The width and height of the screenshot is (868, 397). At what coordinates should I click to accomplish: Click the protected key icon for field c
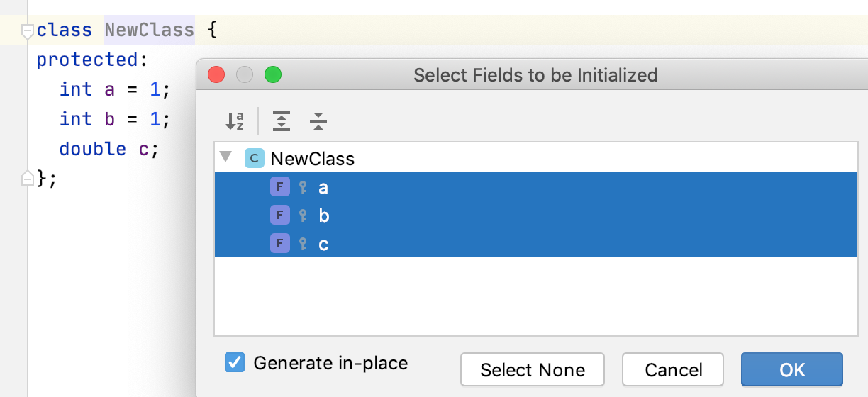[303, 244]
